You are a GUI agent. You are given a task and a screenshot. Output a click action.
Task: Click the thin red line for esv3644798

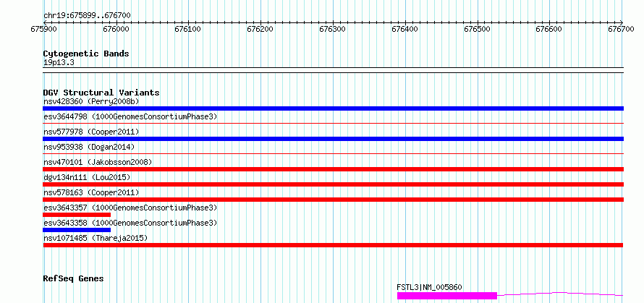point(333,123)
